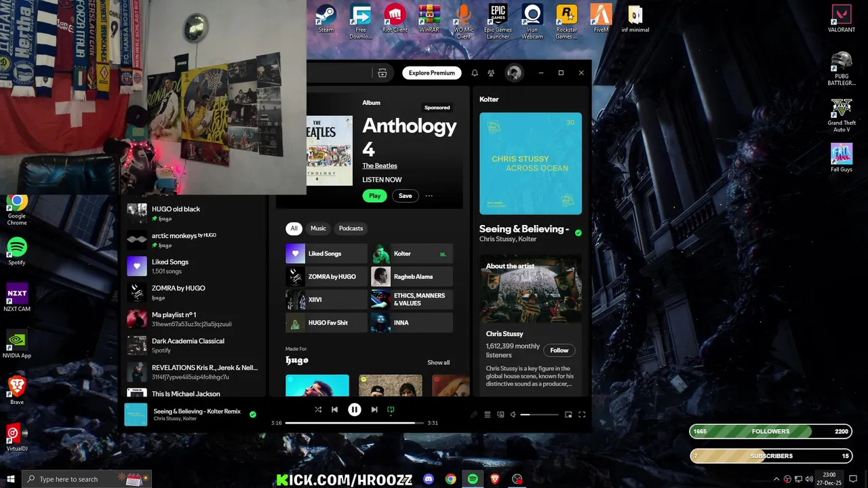Enter Spotify full screen mode

coord(582,415)
